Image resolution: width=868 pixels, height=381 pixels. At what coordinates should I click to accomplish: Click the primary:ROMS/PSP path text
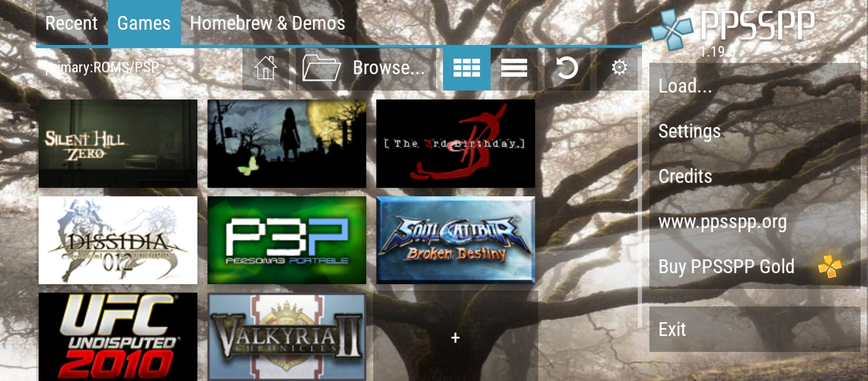102,68
